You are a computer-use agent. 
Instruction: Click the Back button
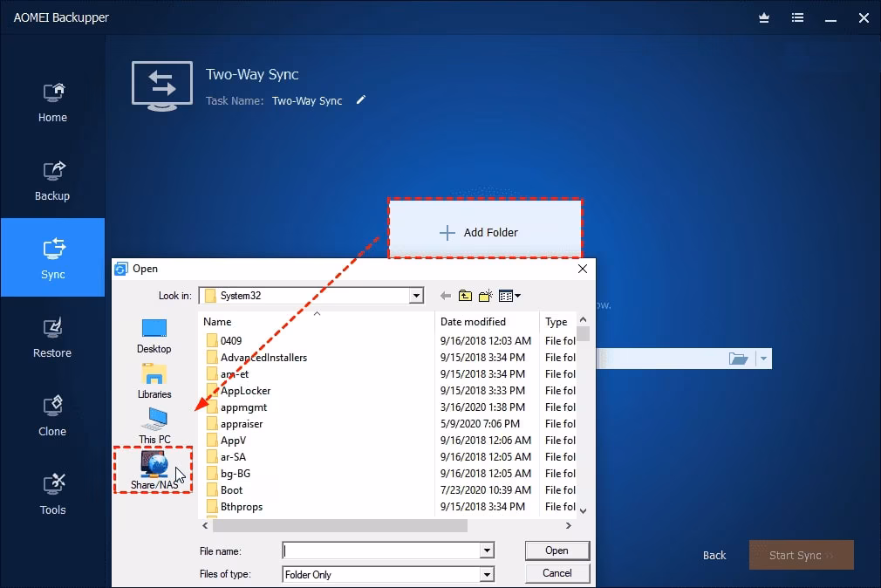point(714,556)
